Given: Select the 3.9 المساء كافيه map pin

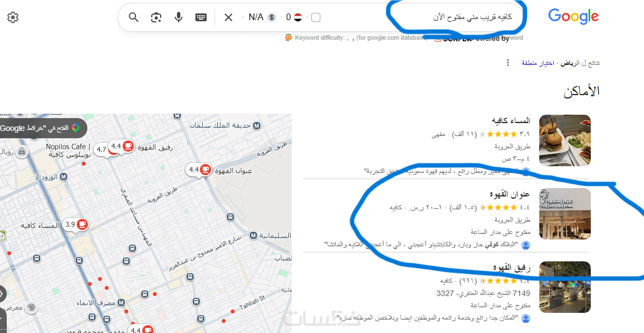Looking at the screenshot, I should point(76,224).
